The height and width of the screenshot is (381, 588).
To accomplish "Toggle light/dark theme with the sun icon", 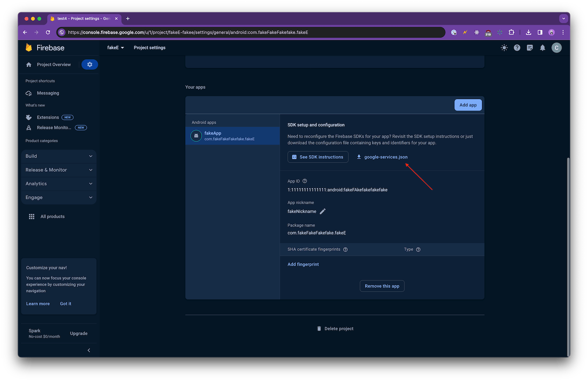I will point(504,47).
